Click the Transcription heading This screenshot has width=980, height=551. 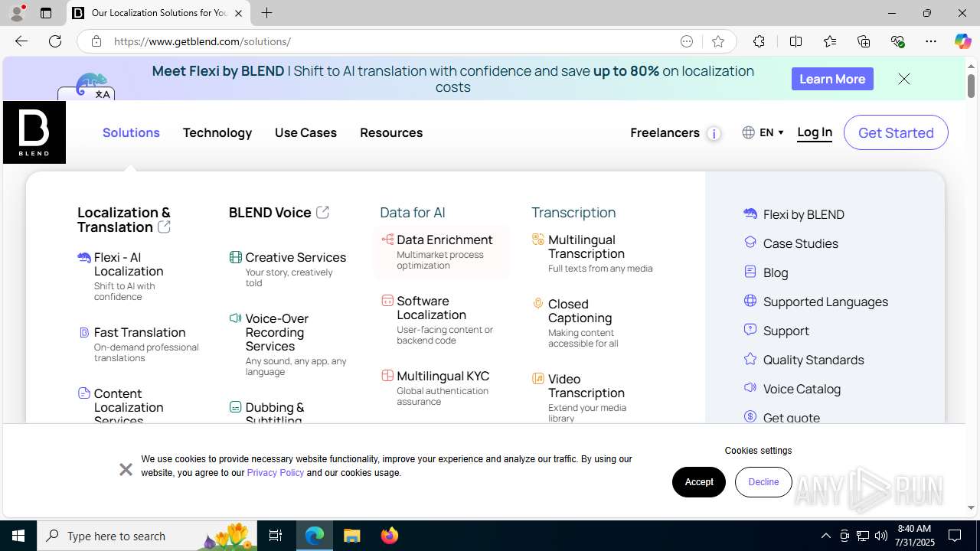(573, 212)
